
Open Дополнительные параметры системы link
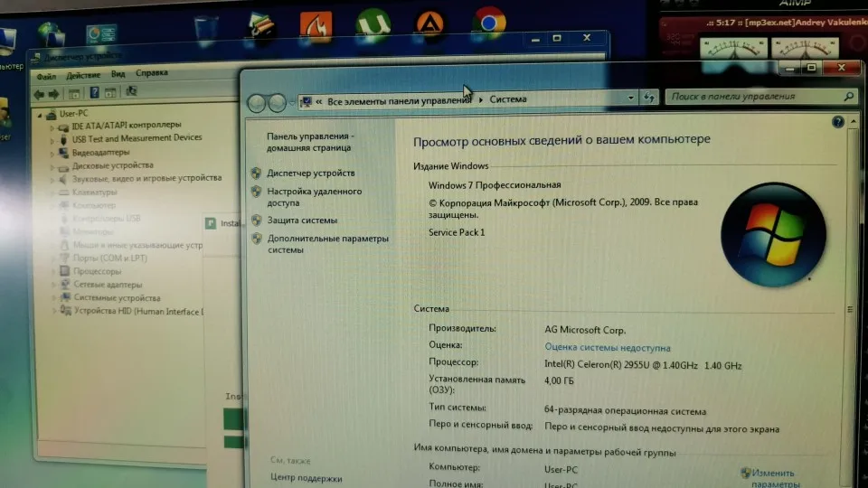click(327, 244)
